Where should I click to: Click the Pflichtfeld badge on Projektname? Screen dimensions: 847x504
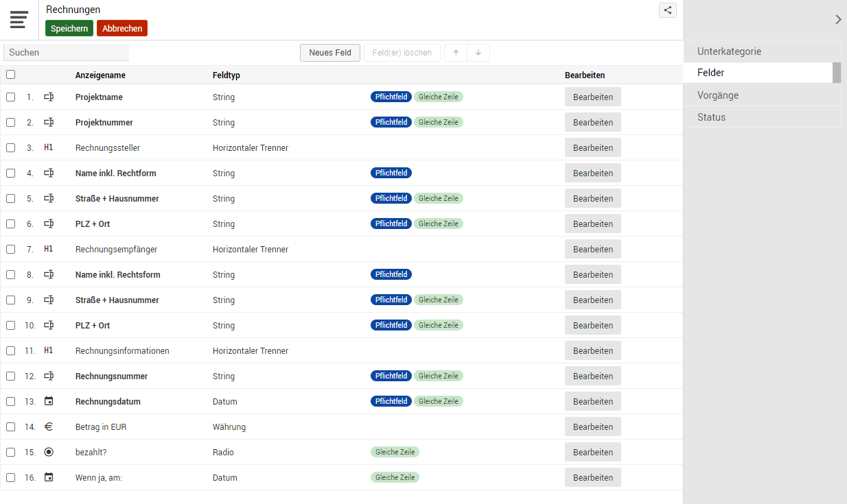(x=391, y=97)
